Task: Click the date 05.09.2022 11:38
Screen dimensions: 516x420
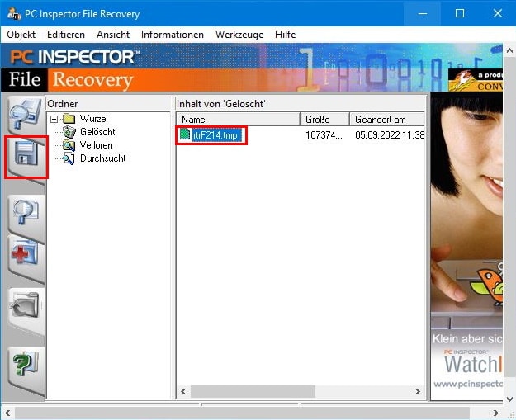Action: [390, 134]
